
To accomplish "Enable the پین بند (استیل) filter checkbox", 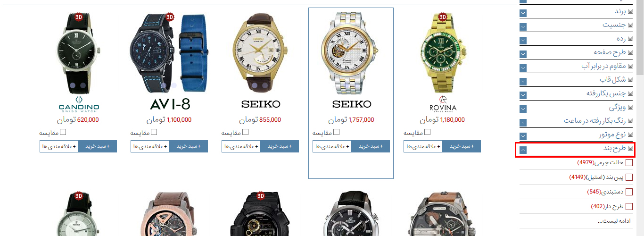I will [629, 178].
